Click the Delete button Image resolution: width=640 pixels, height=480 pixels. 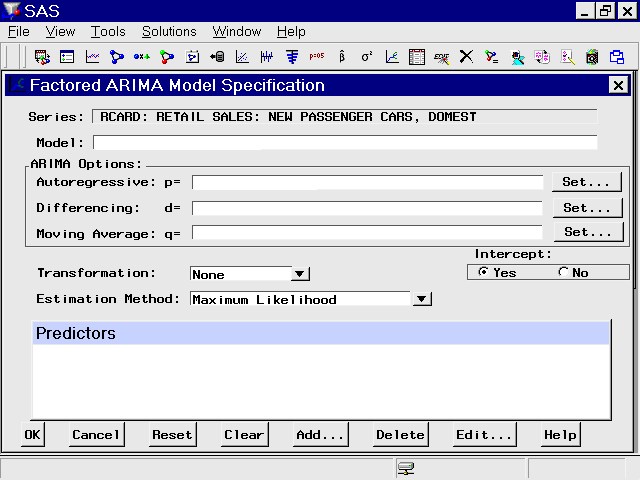(400, 435)
